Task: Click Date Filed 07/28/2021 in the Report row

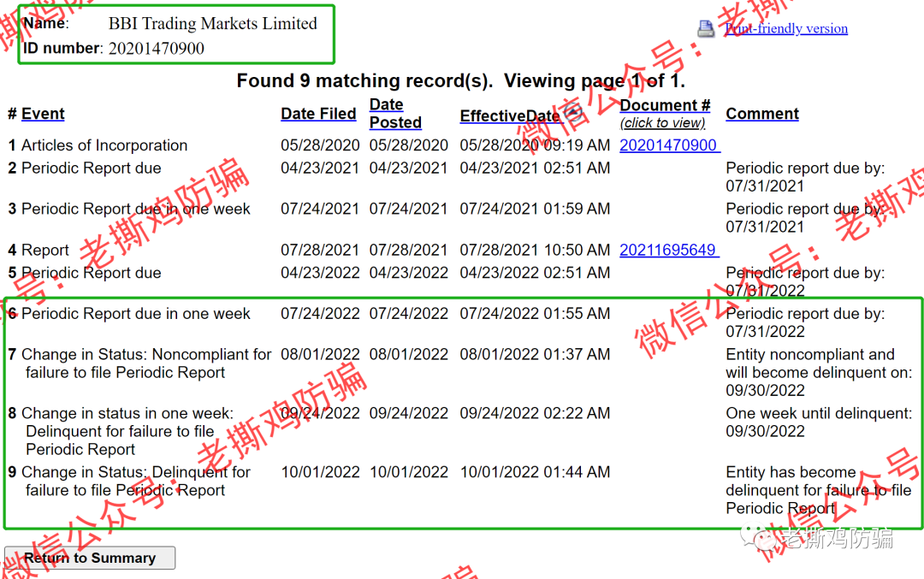Action: [320, 250]
